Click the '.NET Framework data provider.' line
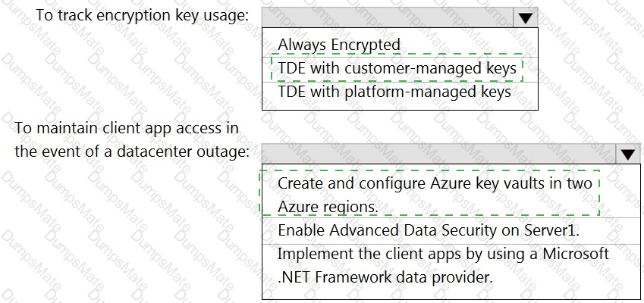The width and height of the screenshot is (644, 303). click(385, 277)
